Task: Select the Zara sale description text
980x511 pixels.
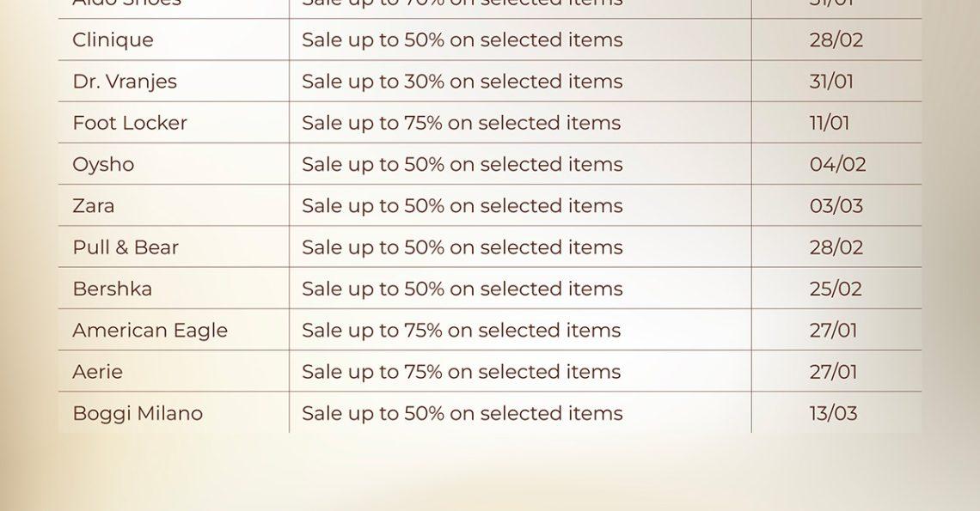Action: 462,206
